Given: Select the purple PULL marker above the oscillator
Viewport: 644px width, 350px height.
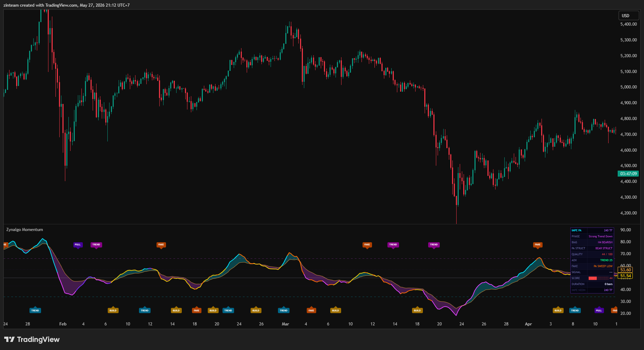Looking at the screenshot, I should click(78, 245).
